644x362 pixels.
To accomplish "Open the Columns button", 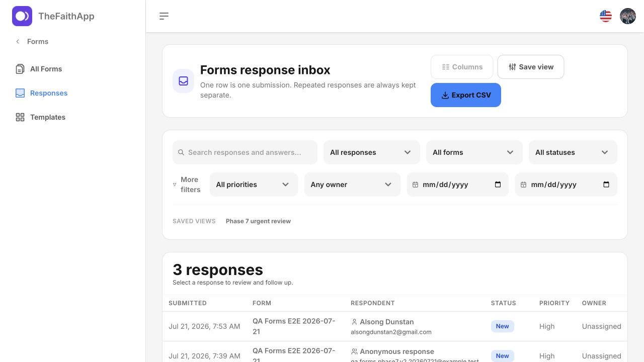I will click(x=462, y=67).
